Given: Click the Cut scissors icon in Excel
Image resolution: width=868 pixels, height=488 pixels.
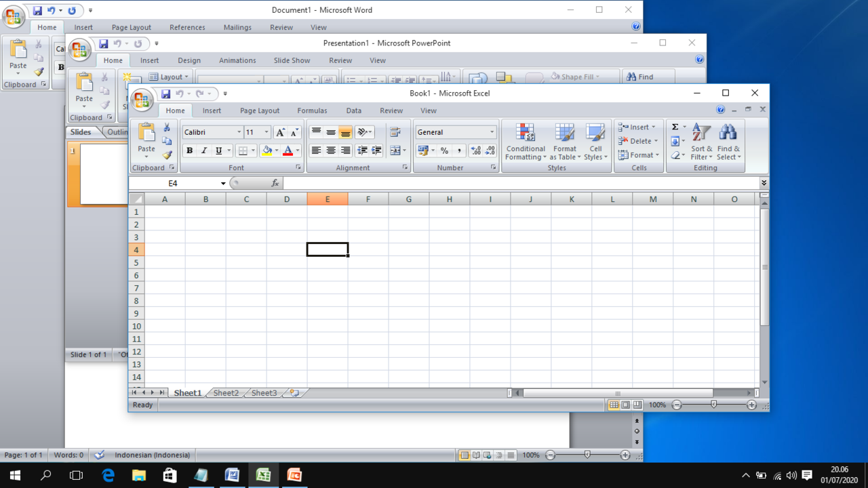Looking at the screenshot, I should pos(167,127).
